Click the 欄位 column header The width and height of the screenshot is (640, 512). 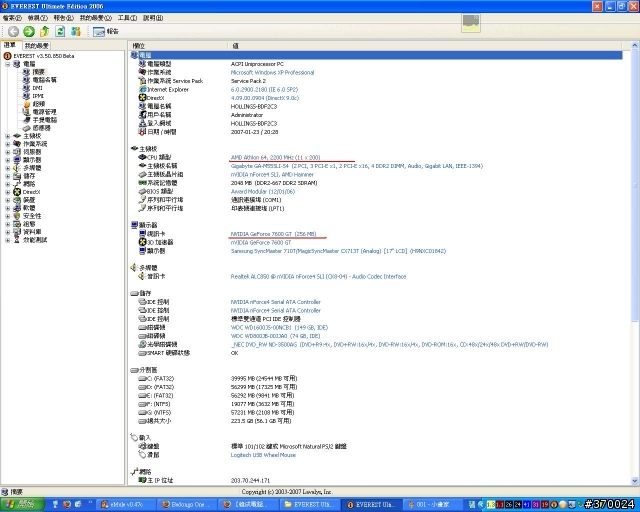click(178, 46)
